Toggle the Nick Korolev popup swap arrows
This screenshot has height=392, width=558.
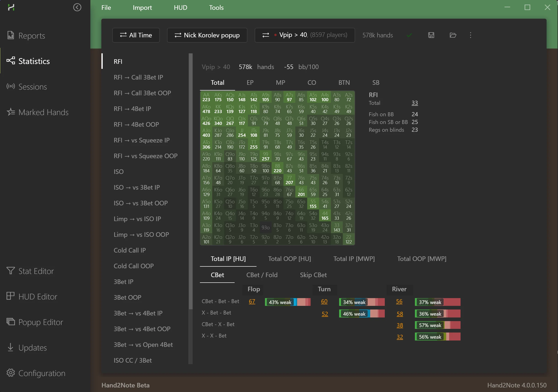pyautogui.click(x=178, y=35)
